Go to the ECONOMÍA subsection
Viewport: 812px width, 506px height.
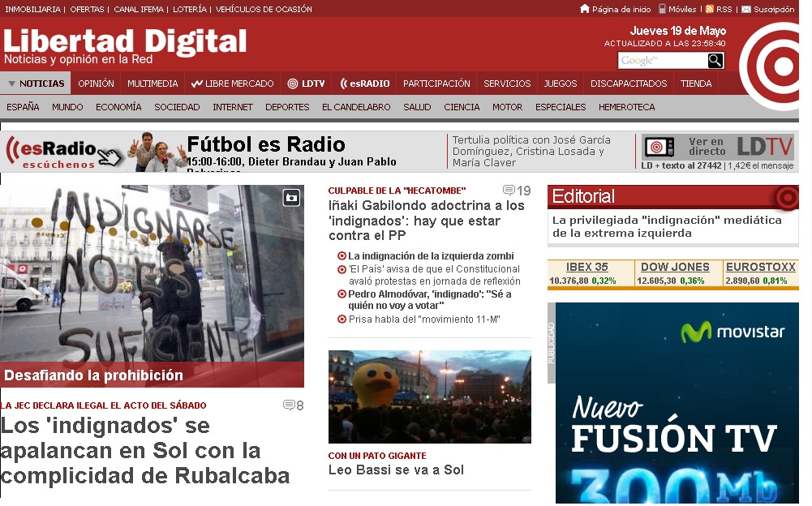coord(118,107)
